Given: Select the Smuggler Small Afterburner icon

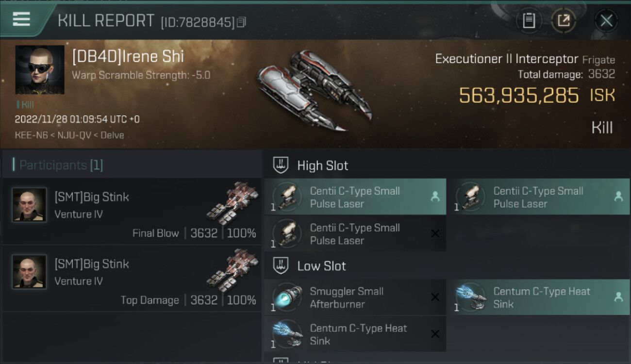Looking at the screenshot, I should (287, 298).
